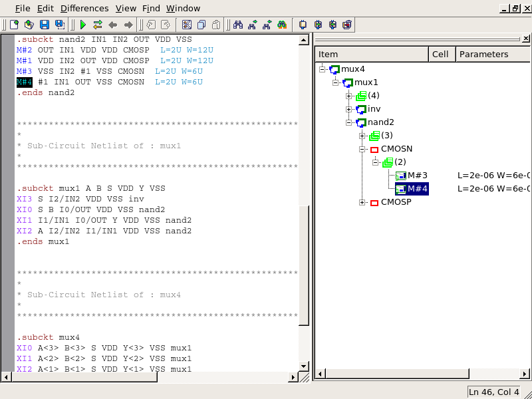
Task: Open the Find menu
Action: pyautogui.click(x=151, y=9)
